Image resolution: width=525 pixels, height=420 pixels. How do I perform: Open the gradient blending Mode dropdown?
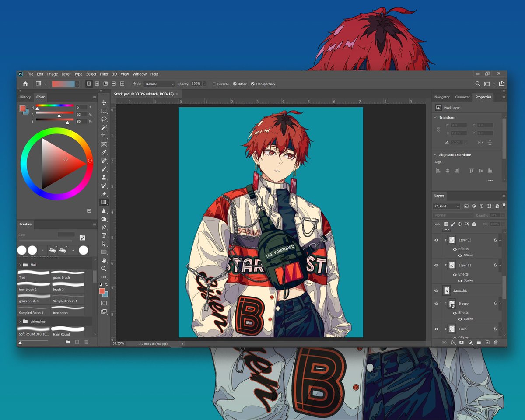(x=159, y=84)
